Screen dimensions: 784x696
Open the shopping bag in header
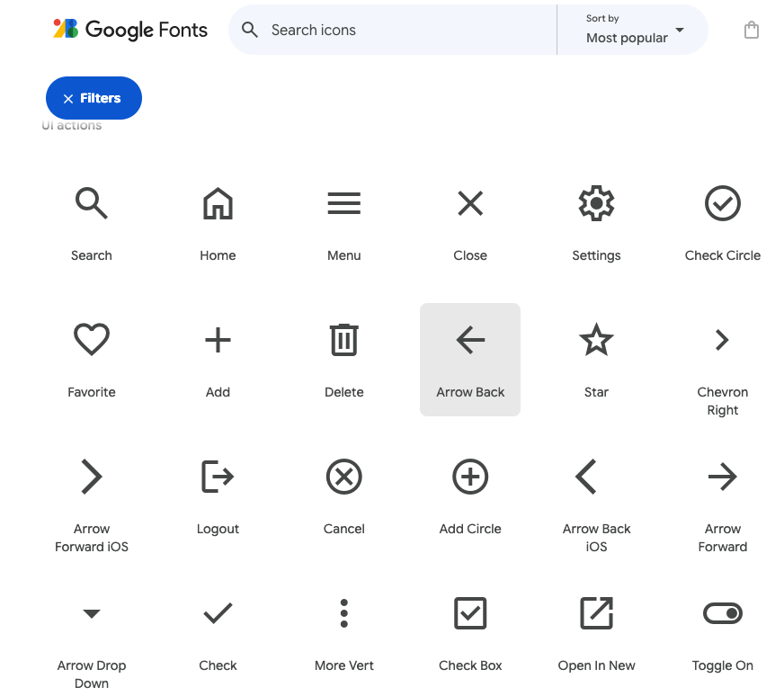click(752, 30)
